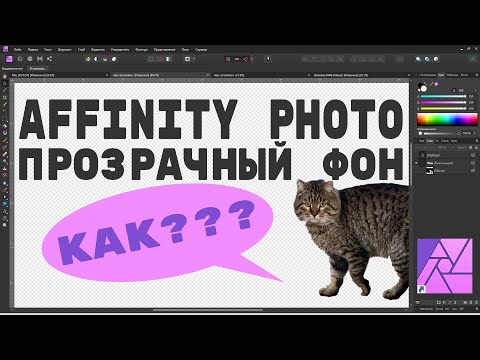
Task: Toggle the grid display toolbar icon
Action: coord(228,59)
